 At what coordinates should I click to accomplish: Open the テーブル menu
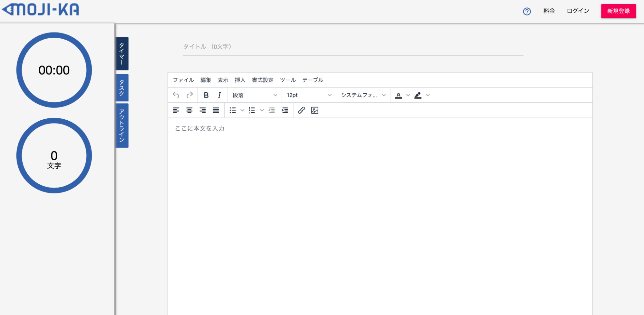point(313,80)
